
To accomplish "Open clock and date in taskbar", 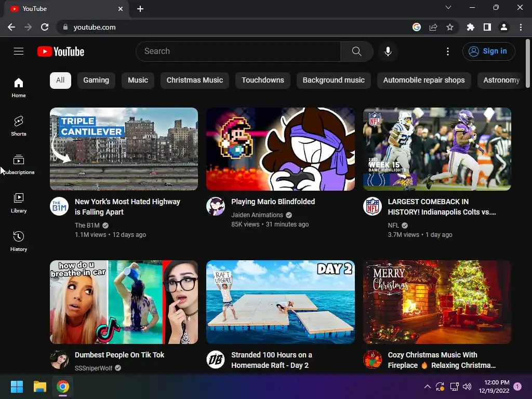I will (x=494, y=387).
